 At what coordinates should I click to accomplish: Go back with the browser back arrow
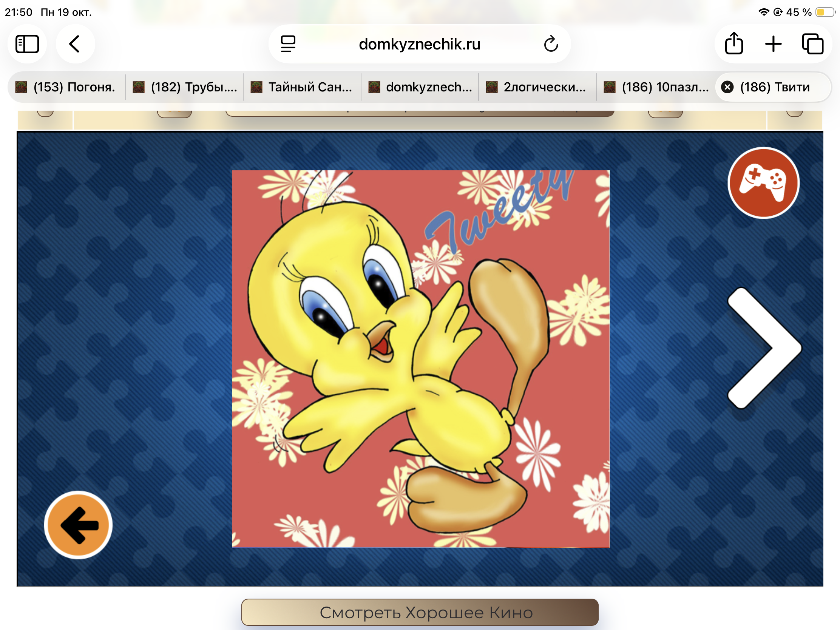[x=75, y=44]
